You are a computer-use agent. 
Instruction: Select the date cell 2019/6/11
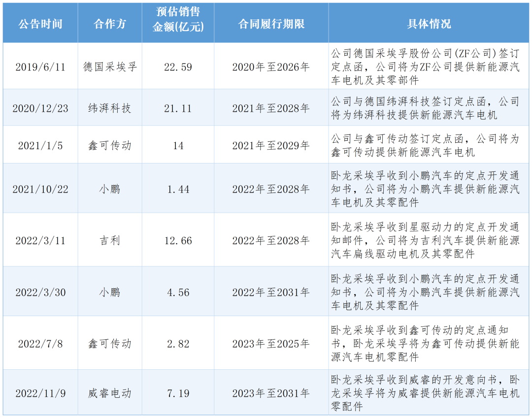tap(40, 67)
